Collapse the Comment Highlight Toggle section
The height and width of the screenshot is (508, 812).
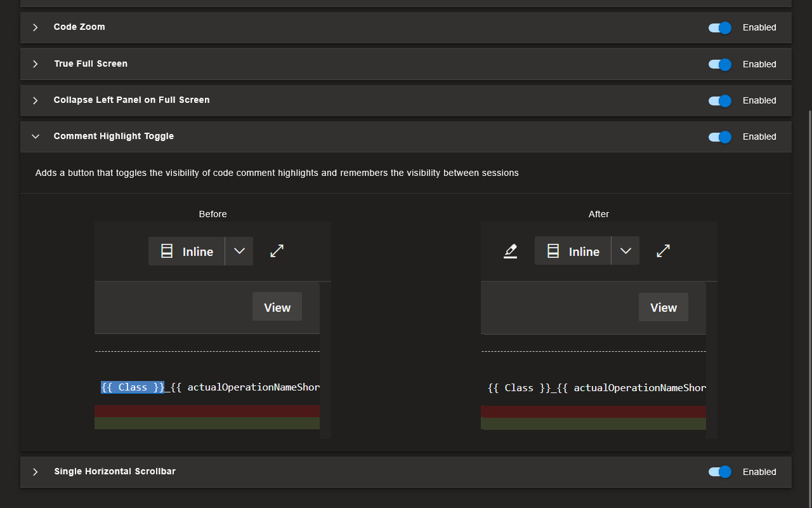coord(36,137)
